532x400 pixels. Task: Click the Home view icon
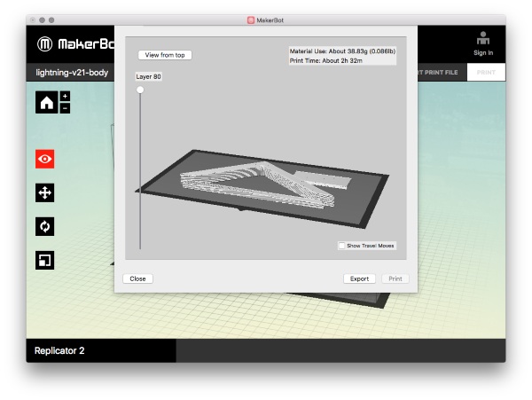click(x=46, y=103)
